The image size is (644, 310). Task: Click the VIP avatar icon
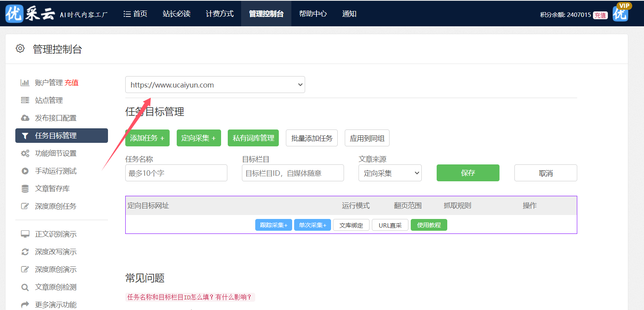tap(621, 13)
